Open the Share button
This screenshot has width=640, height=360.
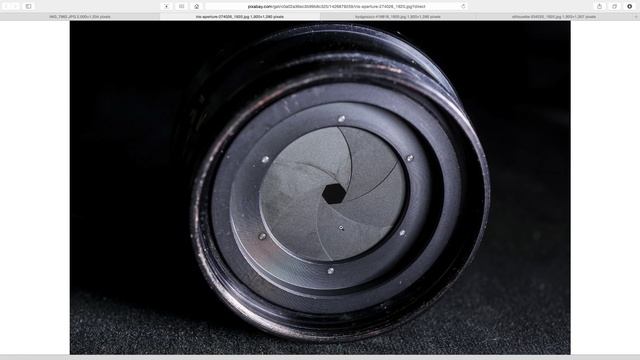pos(599,7)
